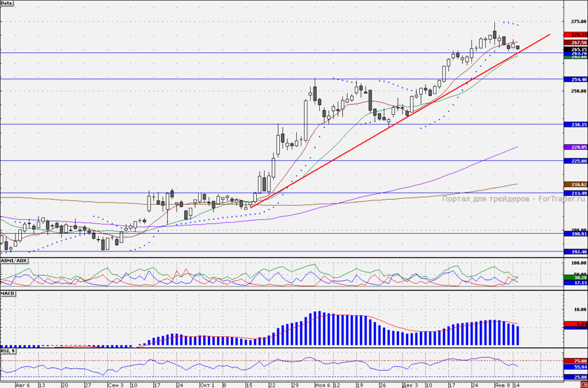
Task: Click the blue 55.94 RSI value label
Action: (x=575, y=367)
